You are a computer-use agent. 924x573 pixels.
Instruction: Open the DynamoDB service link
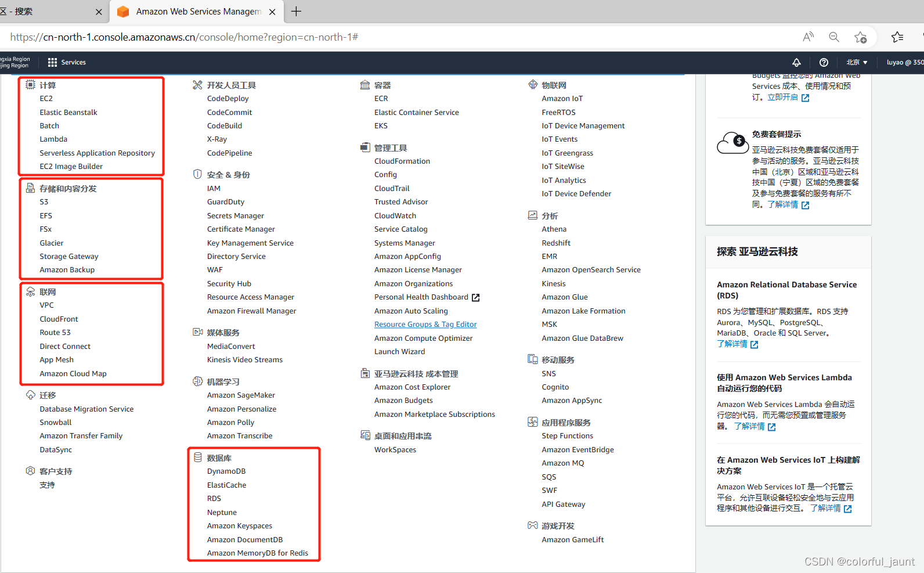pyautogui.click(x=226, y=471)
